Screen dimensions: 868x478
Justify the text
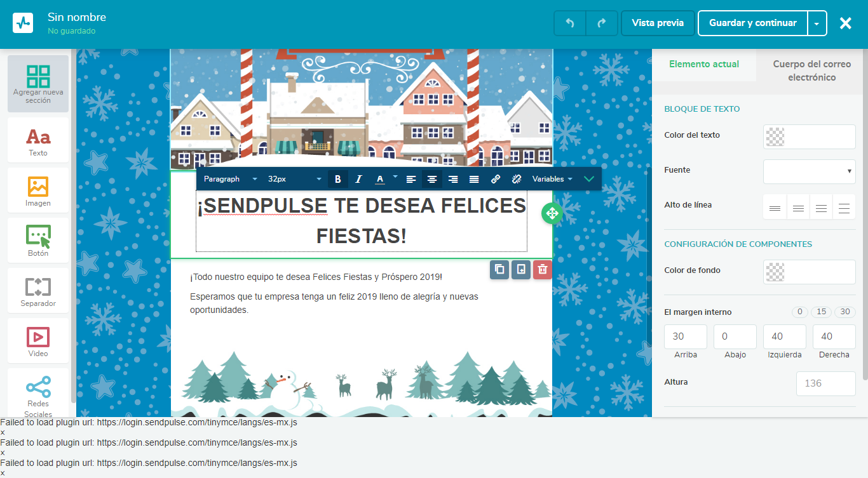[x=474, y=179]
